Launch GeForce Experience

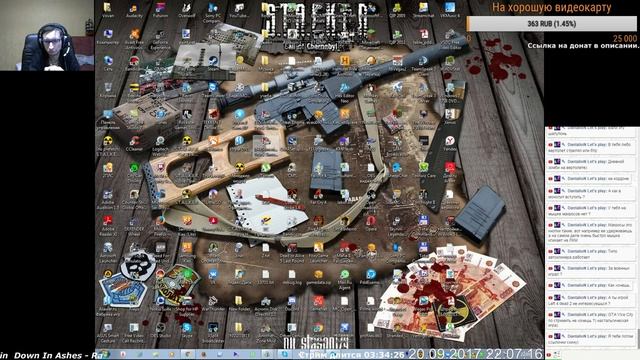point(160,39)
